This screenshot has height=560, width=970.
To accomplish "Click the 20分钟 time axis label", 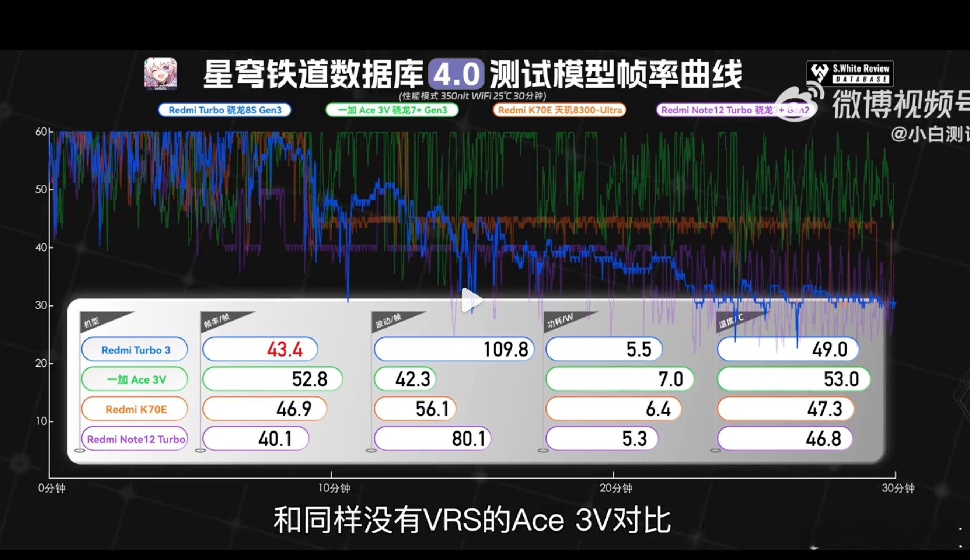I will (616, 489).
